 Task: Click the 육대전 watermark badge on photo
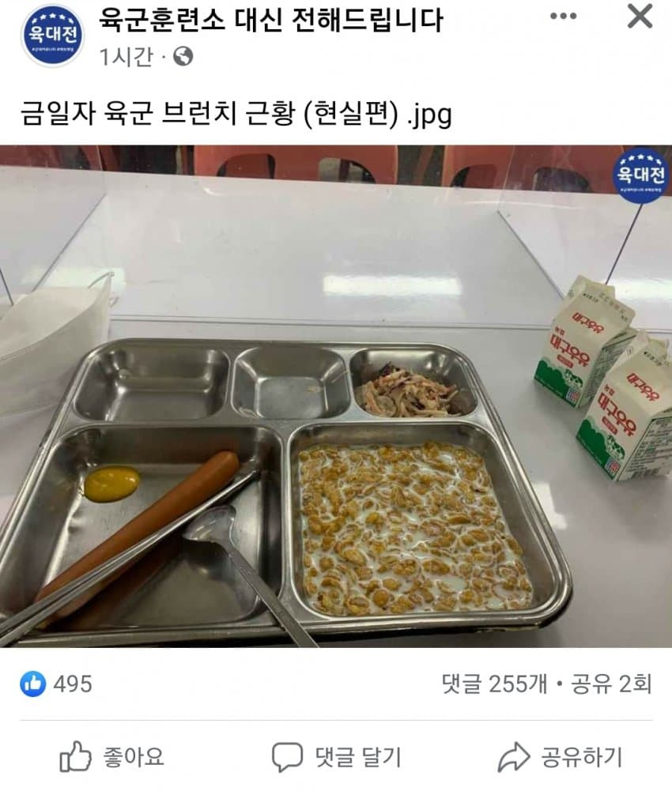click(x=641, y=175)
